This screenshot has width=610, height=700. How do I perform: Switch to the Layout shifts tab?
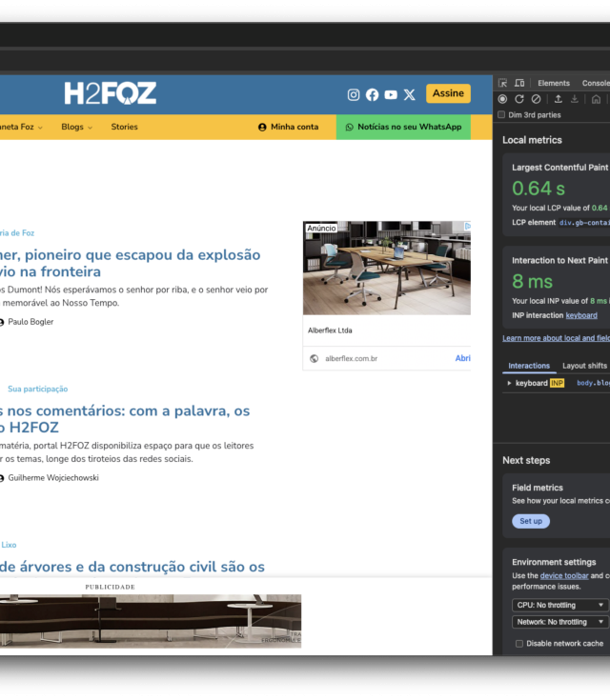(x=584, y=366)
